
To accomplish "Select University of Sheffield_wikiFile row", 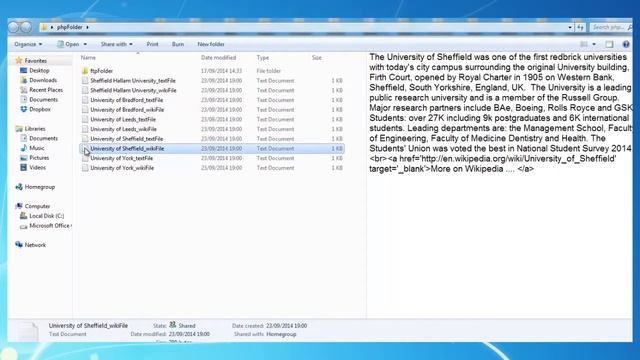I will [212, 149].
